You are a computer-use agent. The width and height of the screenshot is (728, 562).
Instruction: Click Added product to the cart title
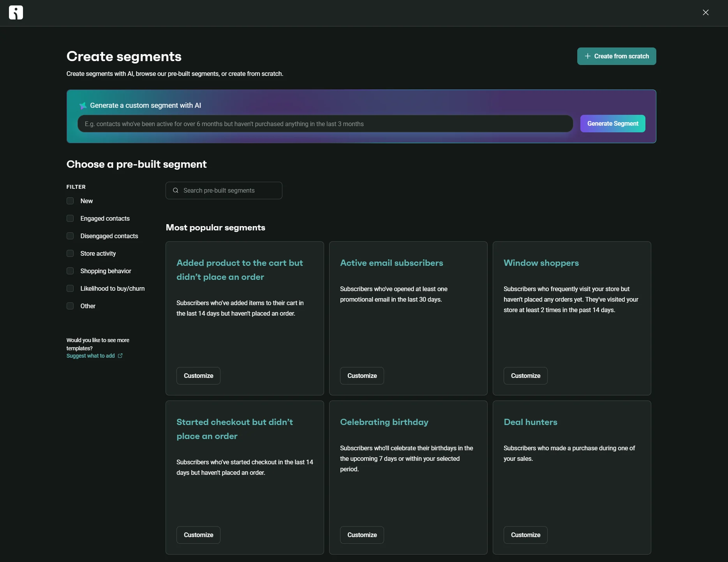pos(240,270)
